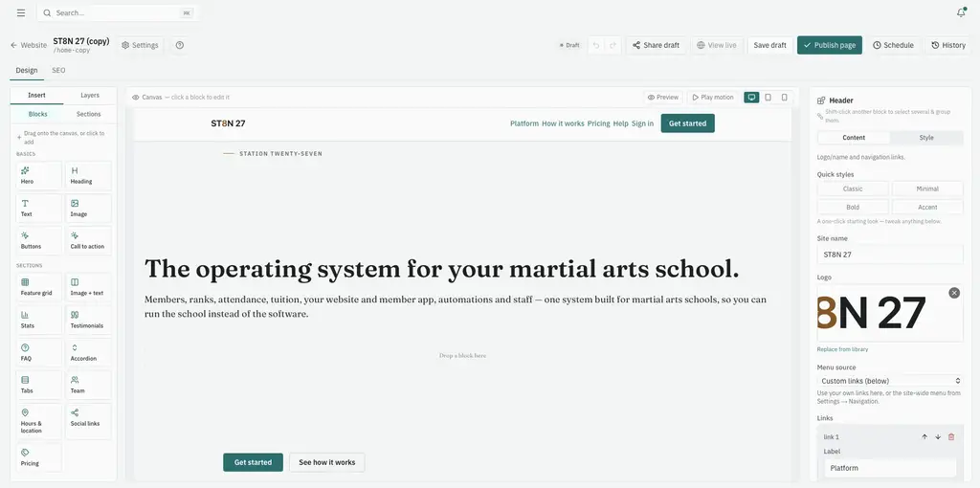This screenshot has height=488, width=980.
Task: Publish the page
Action: 830,45
